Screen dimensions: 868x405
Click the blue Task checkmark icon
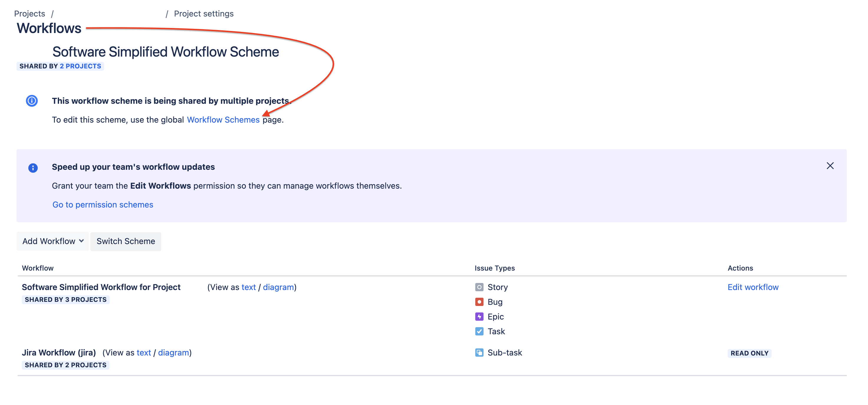tap(479, 331)
